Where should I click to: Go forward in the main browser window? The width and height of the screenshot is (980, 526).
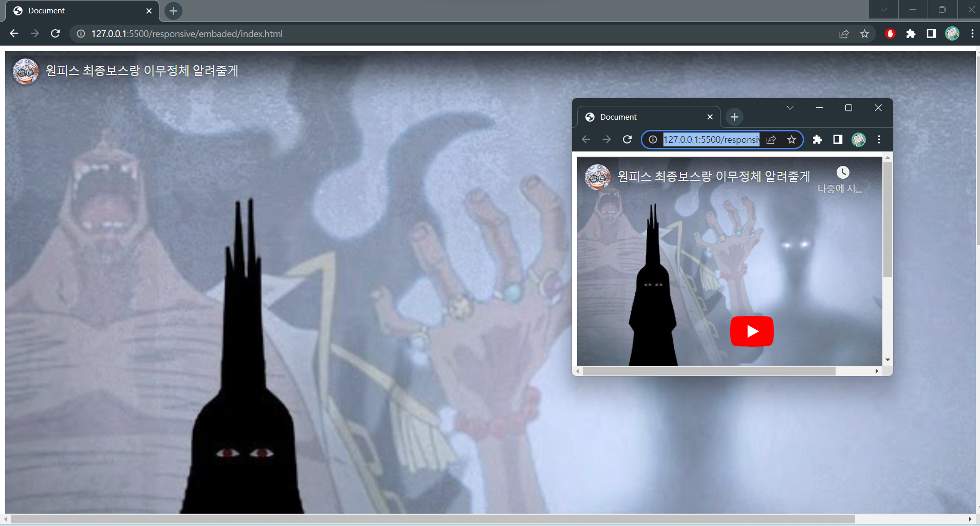coord(34,33)
